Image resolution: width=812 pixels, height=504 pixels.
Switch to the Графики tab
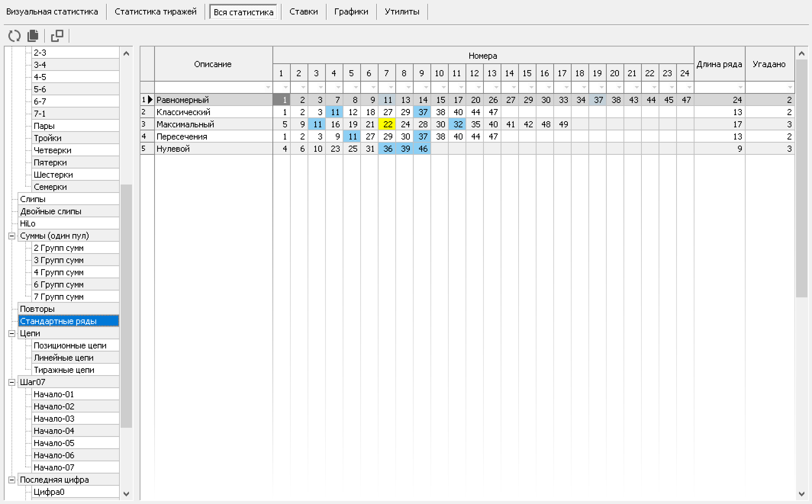point(351,12)
